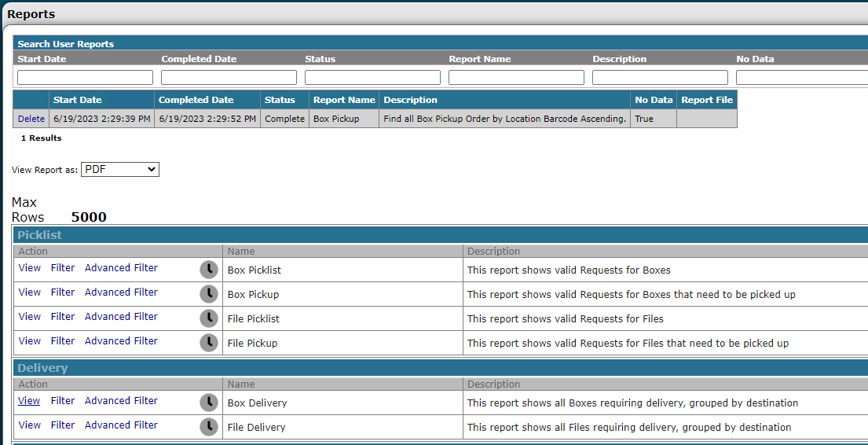Open Filter for the Box Pickup report
The image size is (868, 445).
[x=63, y=292]
